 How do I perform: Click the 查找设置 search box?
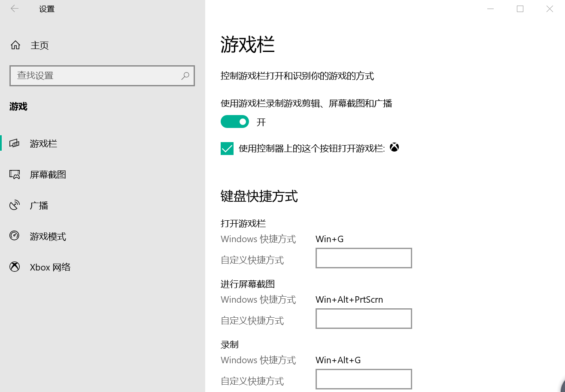102,76
